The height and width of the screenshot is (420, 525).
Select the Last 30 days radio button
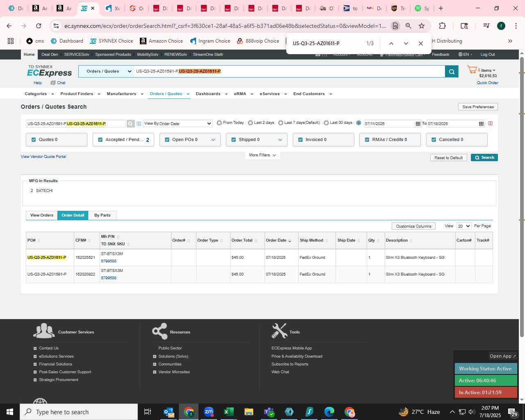(x=326, y=123)
